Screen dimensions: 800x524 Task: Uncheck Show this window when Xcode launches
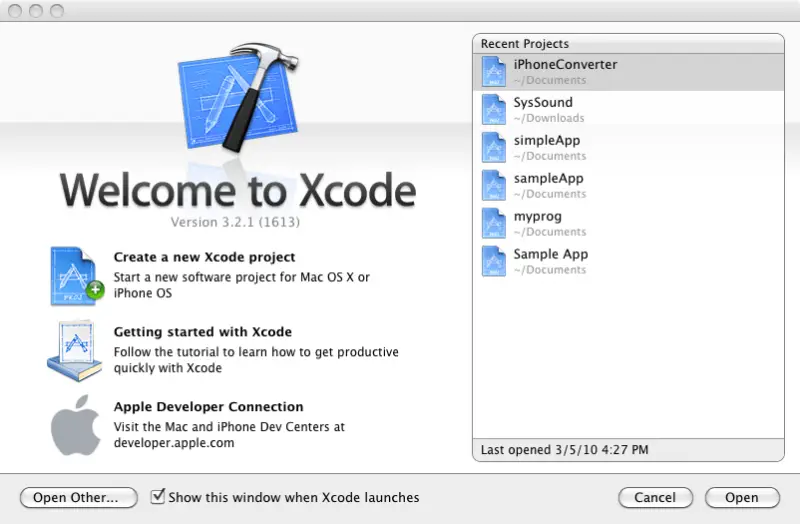coord(157,497)
